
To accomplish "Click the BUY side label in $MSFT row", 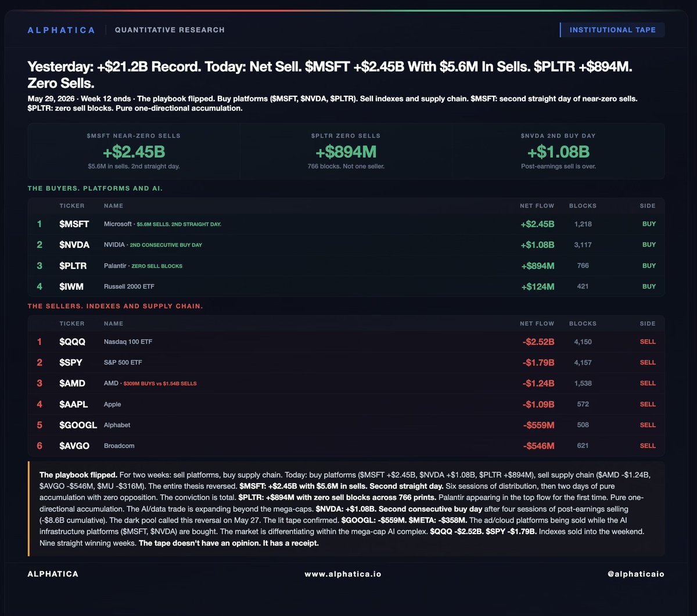I will point(649,224).
